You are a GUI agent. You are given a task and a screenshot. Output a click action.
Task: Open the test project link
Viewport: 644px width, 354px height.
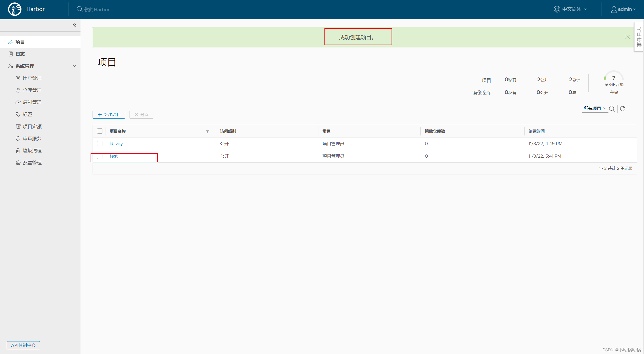point(114,156)
